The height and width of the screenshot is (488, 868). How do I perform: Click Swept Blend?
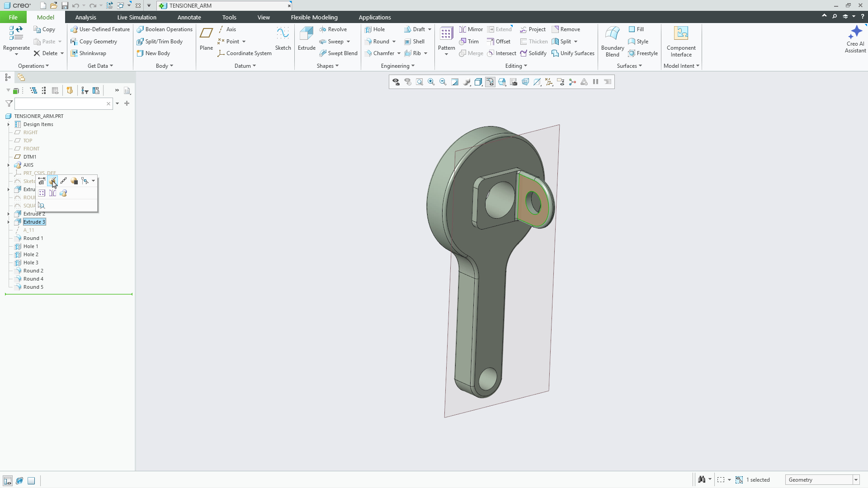(x=338, y=53)
